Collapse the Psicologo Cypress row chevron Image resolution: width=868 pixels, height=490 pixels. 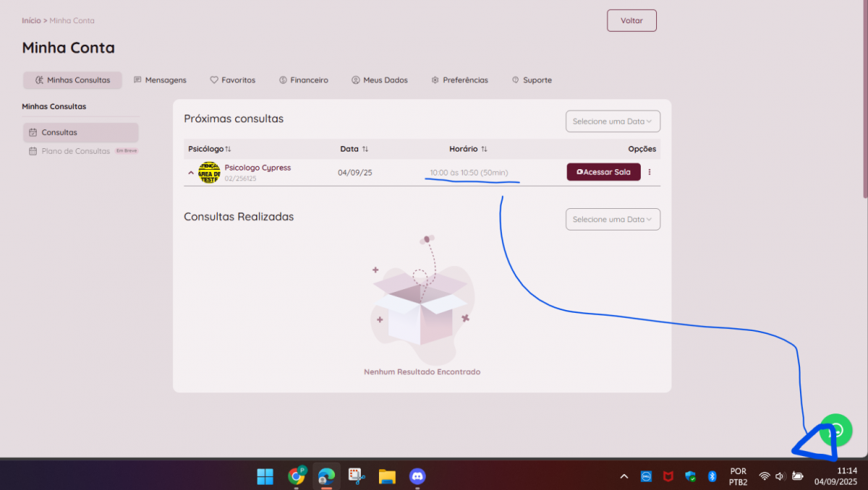pyautogui.click(x=191, y=173)
